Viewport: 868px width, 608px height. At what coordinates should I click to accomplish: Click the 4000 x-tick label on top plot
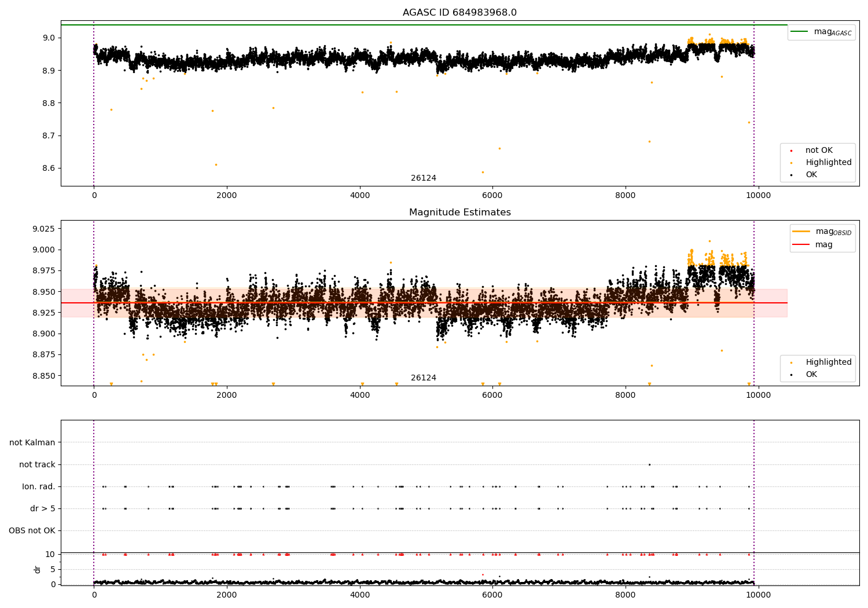(x=360, y=196)
